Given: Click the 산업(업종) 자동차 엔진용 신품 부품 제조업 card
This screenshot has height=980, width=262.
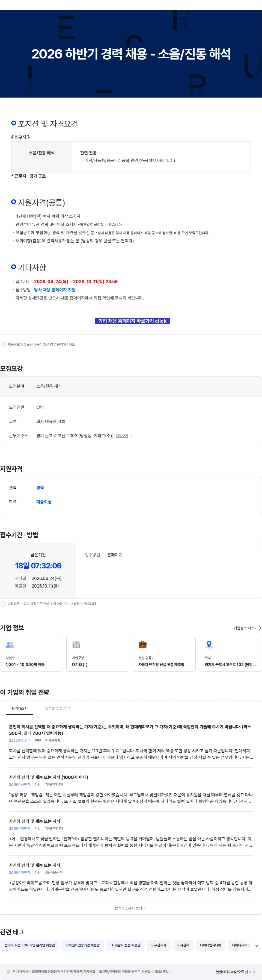Looking at the screenshot, I should coord(164,653).
